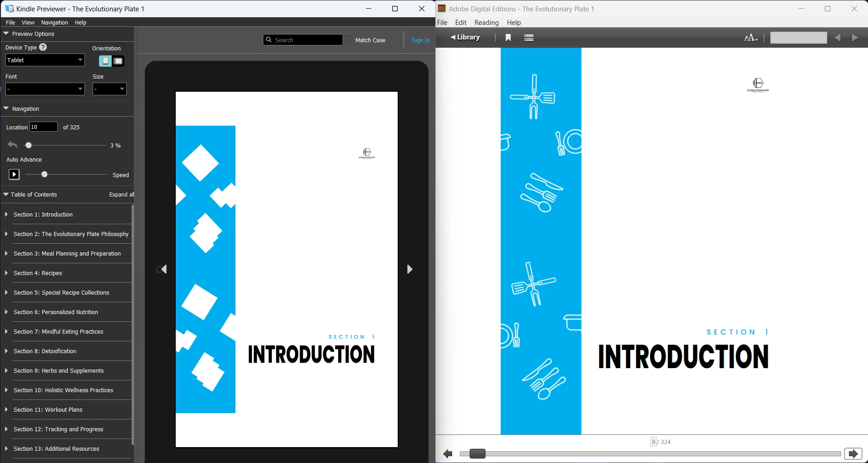Open the Device Type Tablet dropdown
The image size is (868, 463).
tap(45, 60)
